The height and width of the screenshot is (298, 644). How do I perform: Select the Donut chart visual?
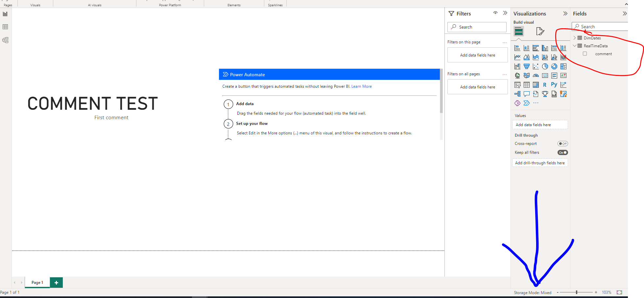click(x=554, y=66)
